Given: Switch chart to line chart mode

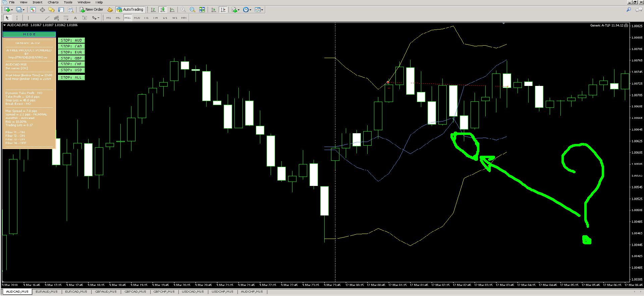Looking at the screenshot, I should tap(172, 10).
